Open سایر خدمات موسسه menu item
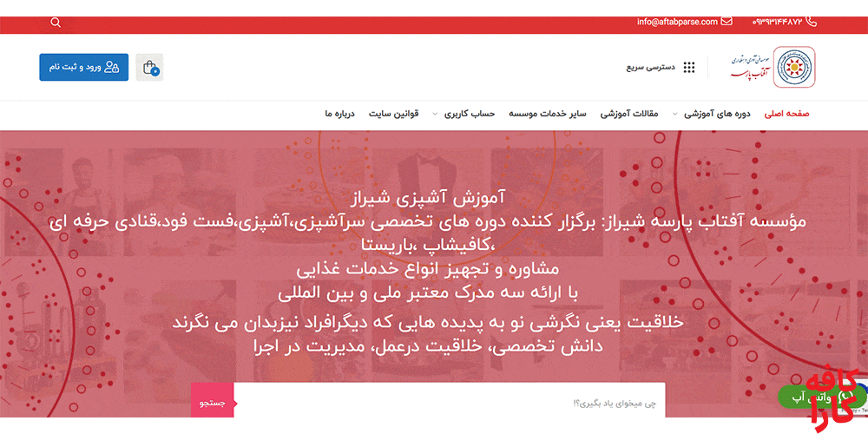Viewport: 868px width, 434px height. pyautogui.click(x=548, y=114)
